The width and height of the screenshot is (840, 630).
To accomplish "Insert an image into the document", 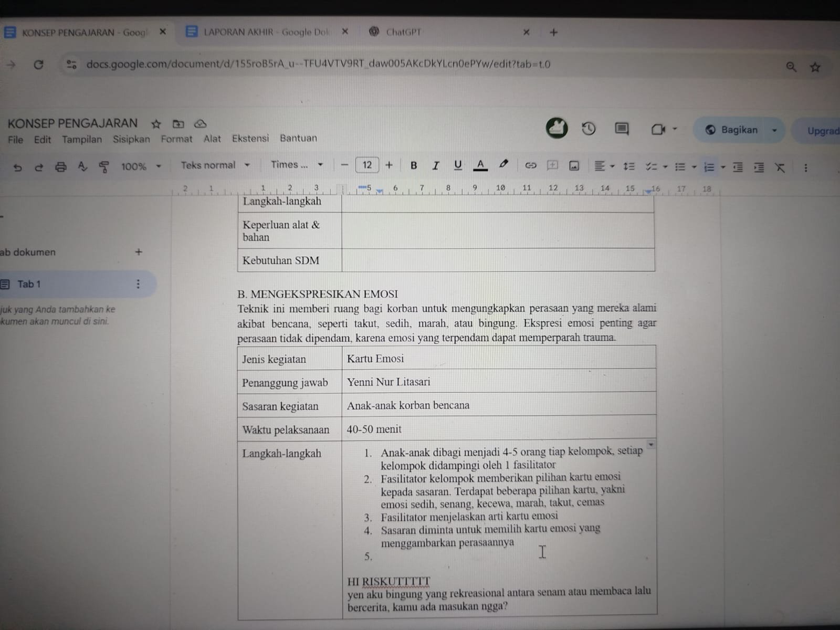I will coord(574,165).
